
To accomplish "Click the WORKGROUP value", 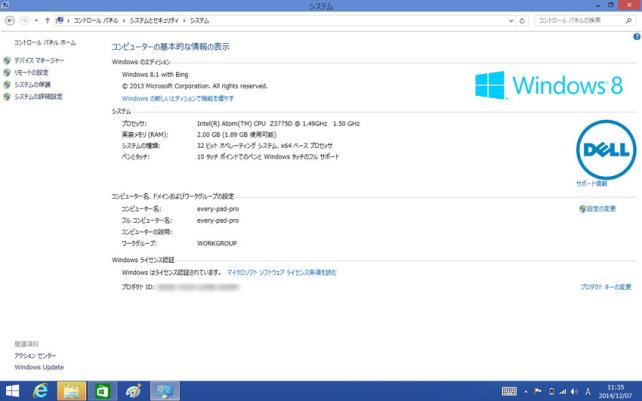I will [217, 243].
